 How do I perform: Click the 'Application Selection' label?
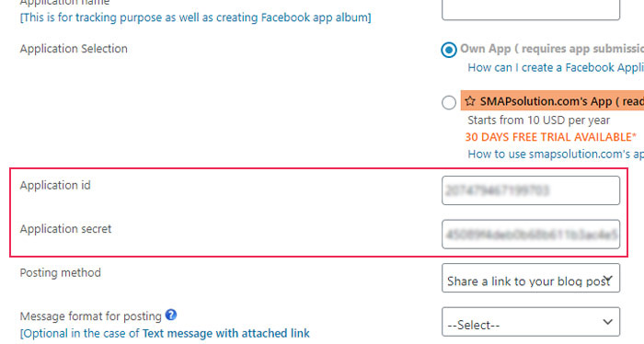click(74, 49)
